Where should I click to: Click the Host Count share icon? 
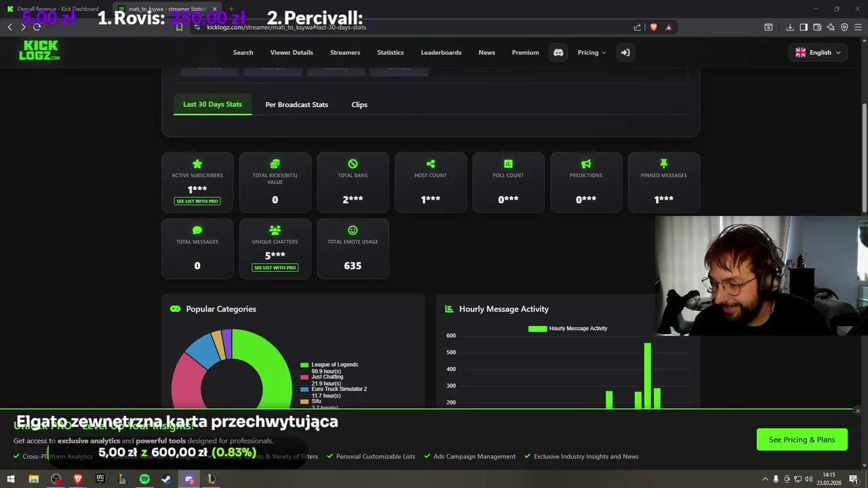coord(431,164)
